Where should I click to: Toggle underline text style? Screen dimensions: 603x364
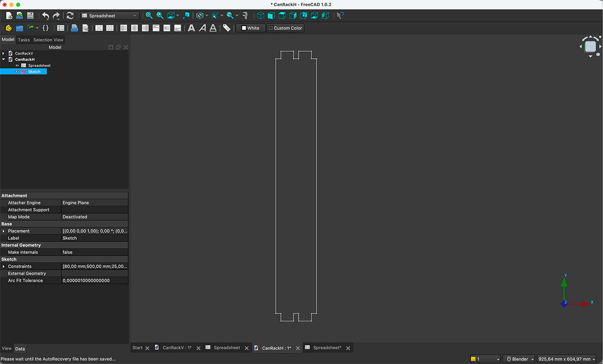(x=213, y=28)
